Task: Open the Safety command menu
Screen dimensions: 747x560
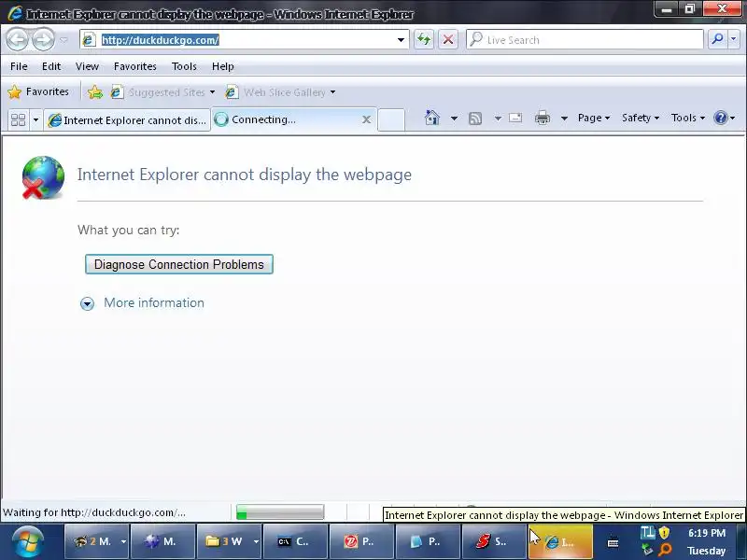Action: [641, 118]
